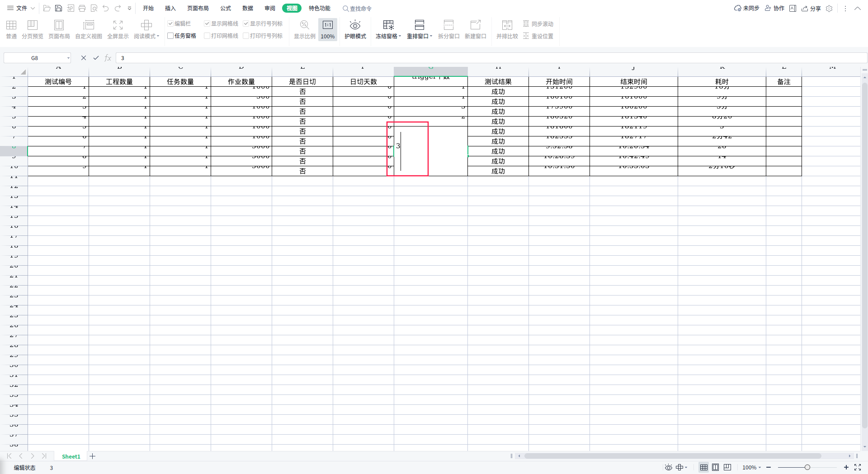The height and width of the screenshot is (474, 868).
Task: Open a New Window (新建窗口)
Action: coord(476,29)
